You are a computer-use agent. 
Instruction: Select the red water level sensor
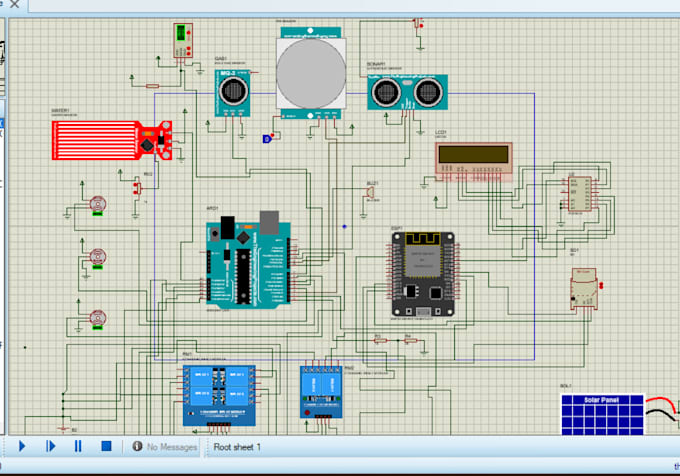[112, 140]
